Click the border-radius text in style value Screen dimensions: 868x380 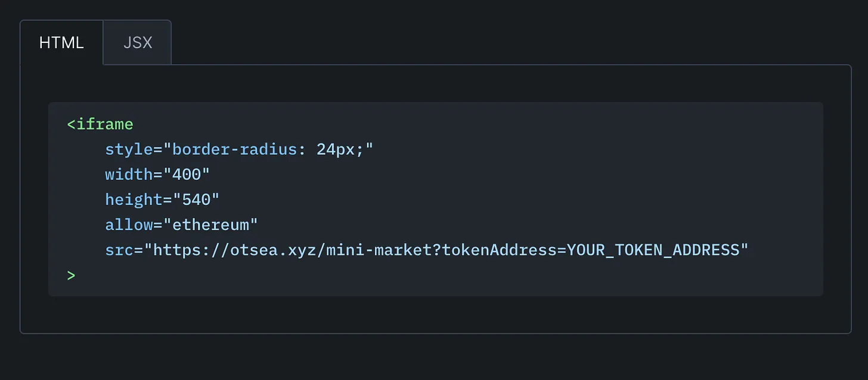(x=234, y=149)
